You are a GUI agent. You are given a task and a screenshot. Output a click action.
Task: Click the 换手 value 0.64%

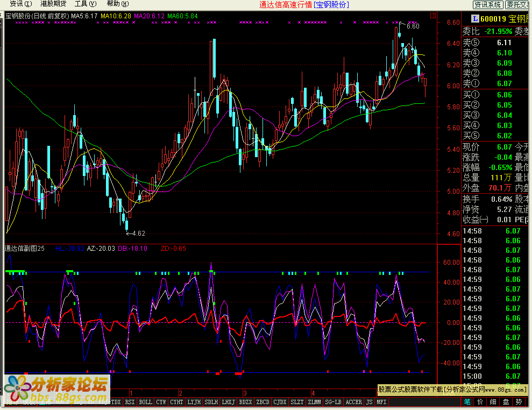tap(501, 199)
